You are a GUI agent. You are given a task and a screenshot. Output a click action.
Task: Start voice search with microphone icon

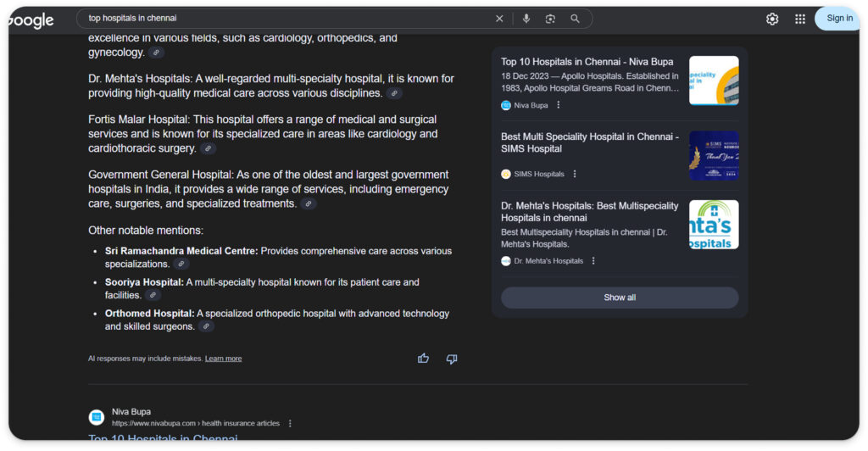pos(526,19)
